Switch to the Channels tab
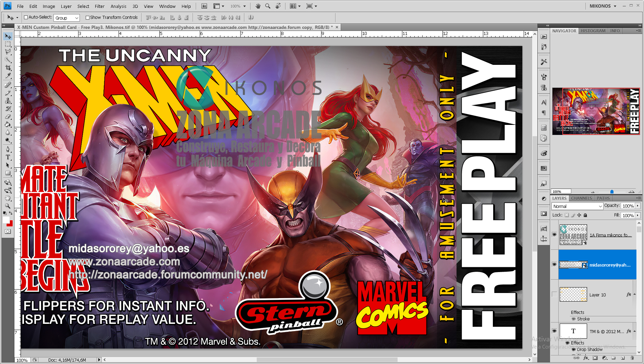The image size is (644, 364). 581,198
